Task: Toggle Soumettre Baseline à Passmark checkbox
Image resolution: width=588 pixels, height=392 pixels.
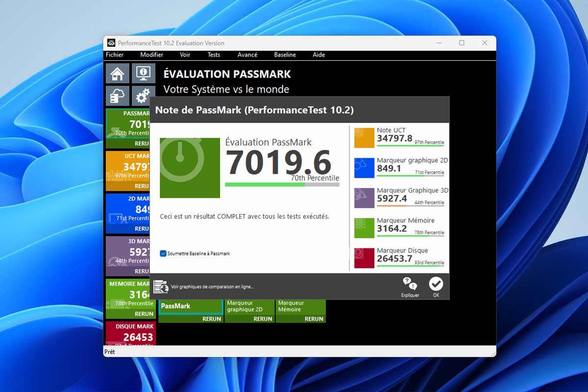Action: click(163, 253)
